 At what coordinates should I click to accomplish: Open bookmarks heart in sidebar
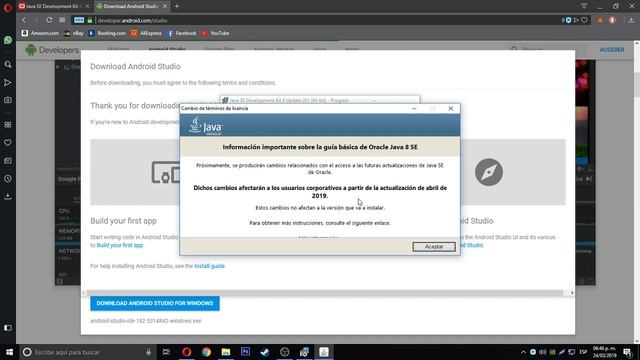click(8, 143)
